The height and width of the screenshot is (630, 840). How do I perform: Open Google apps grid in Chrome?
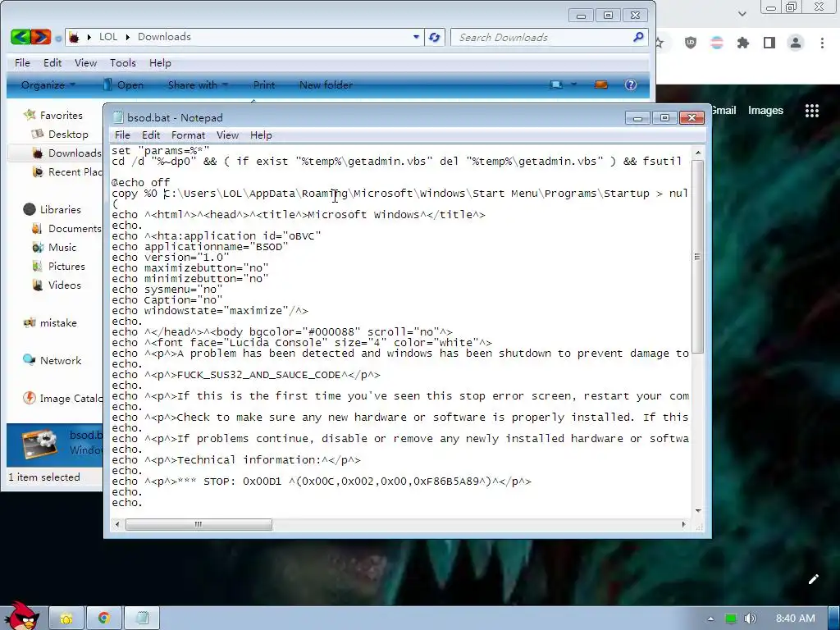coord(811,111)
